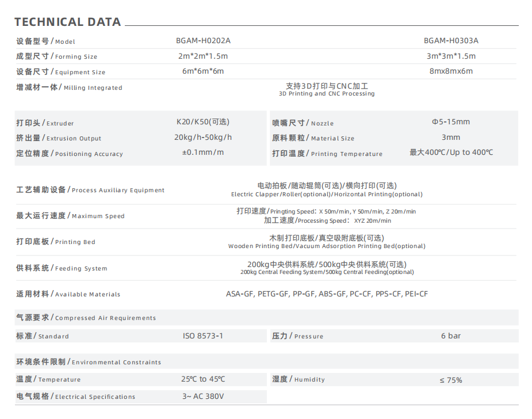Screen dimensions: 532x419
Task: Select the Nozzle label
Action: coord(303,123)
